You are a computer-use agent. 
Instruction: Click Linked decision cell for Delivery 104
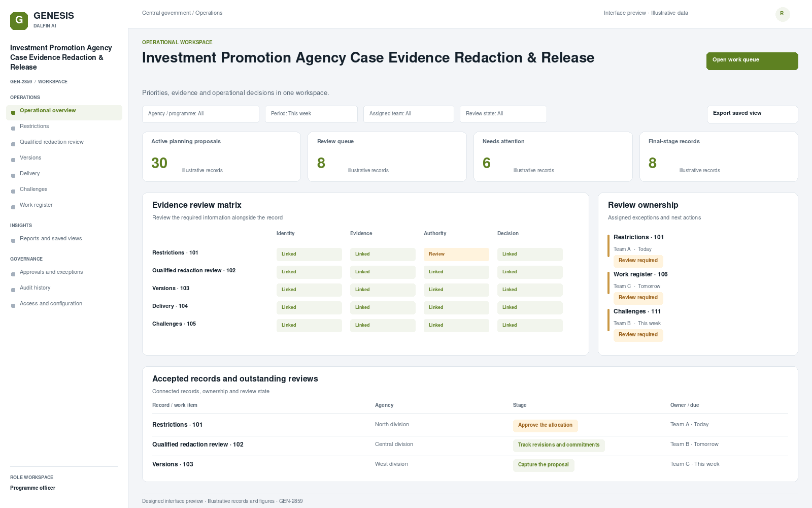530,308
